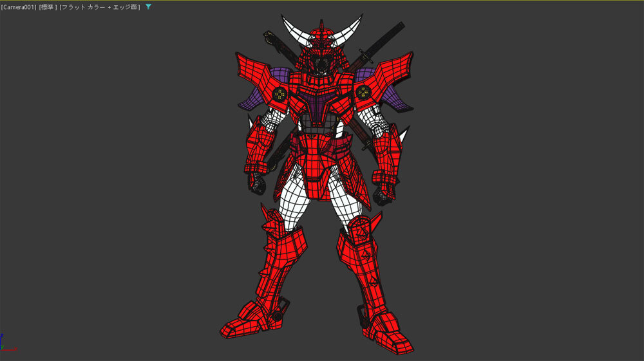Image resolution: width=644 pixels, height=361 pixels.
Task: Pick the dark face mask on the helmet
Action: [x=321, y=64]
